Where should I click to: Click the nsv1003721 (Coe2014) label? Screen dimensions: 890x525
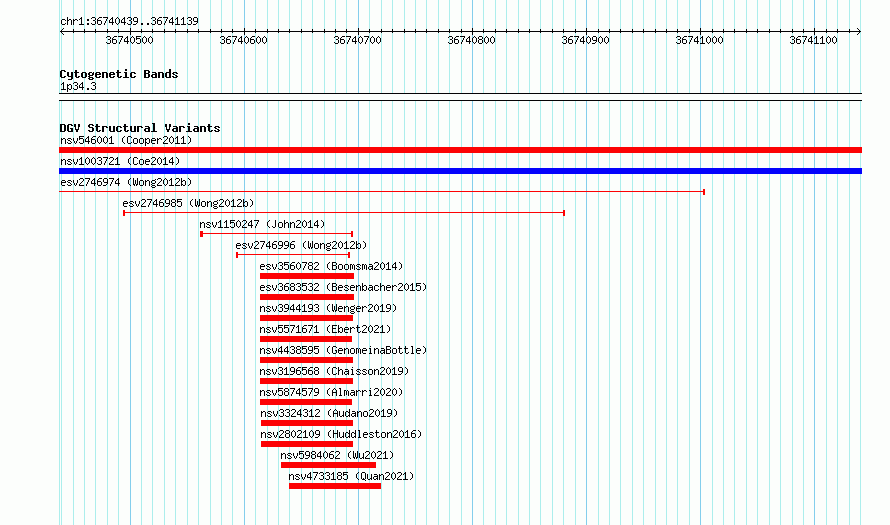(120, 161)
